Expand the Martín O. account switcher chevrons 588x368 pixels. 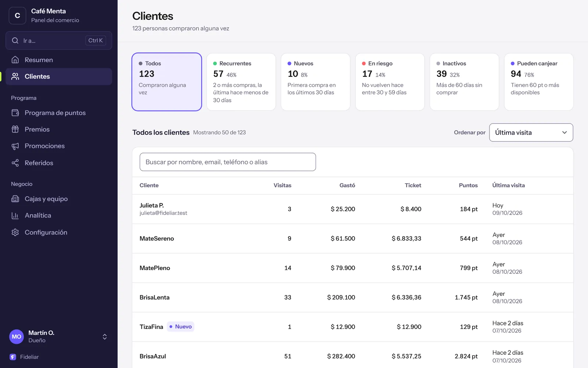pyautogui.click(x=105, y=337)
